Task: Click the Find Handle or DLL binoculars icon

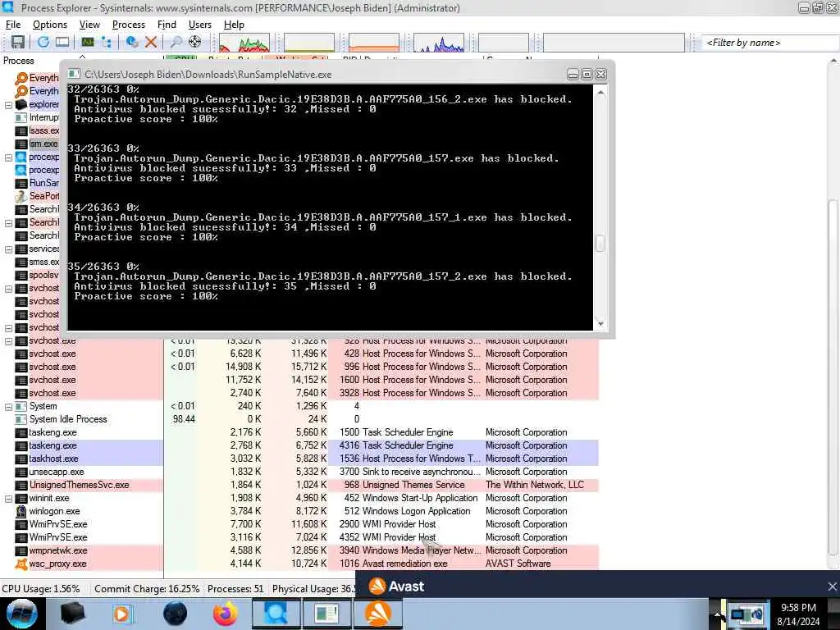Action: pyautogui.click(x=176, y=42)
